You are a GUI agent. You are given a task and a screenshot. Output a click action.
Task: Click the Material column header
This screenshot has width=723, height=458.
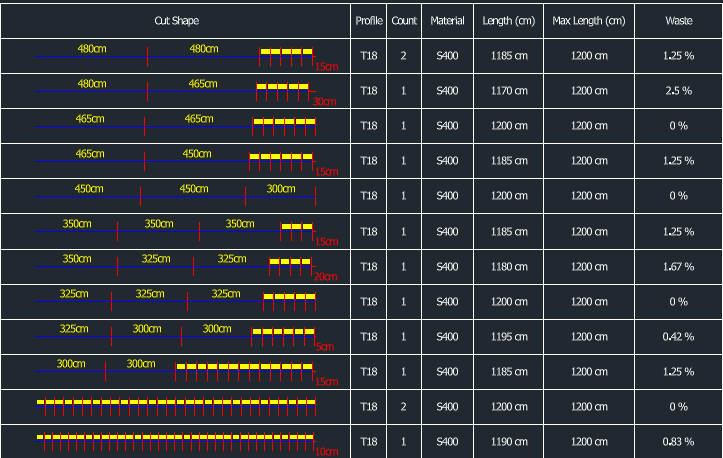[447, 21]
